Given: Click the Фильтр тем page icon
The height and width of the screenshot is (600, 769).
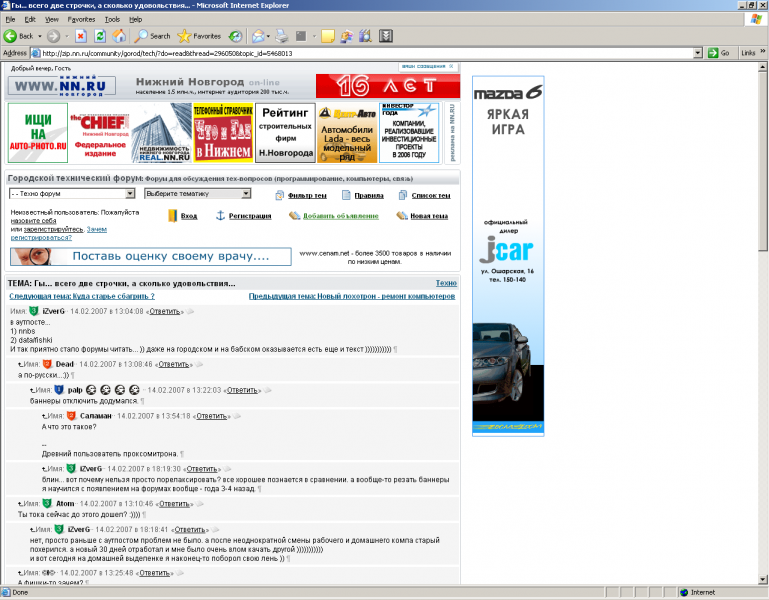Looking at the screenshot, I should [279, 195].
